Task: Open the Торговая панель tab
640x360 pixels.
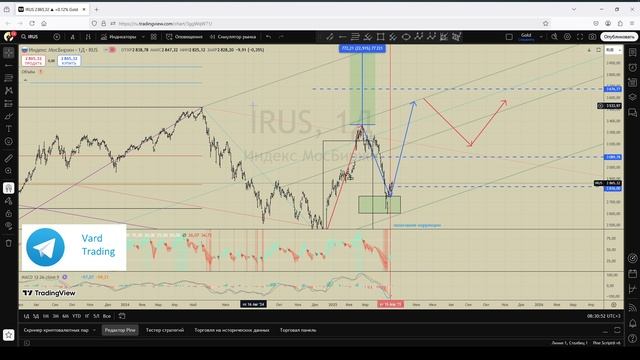Action: click(298, 330)
